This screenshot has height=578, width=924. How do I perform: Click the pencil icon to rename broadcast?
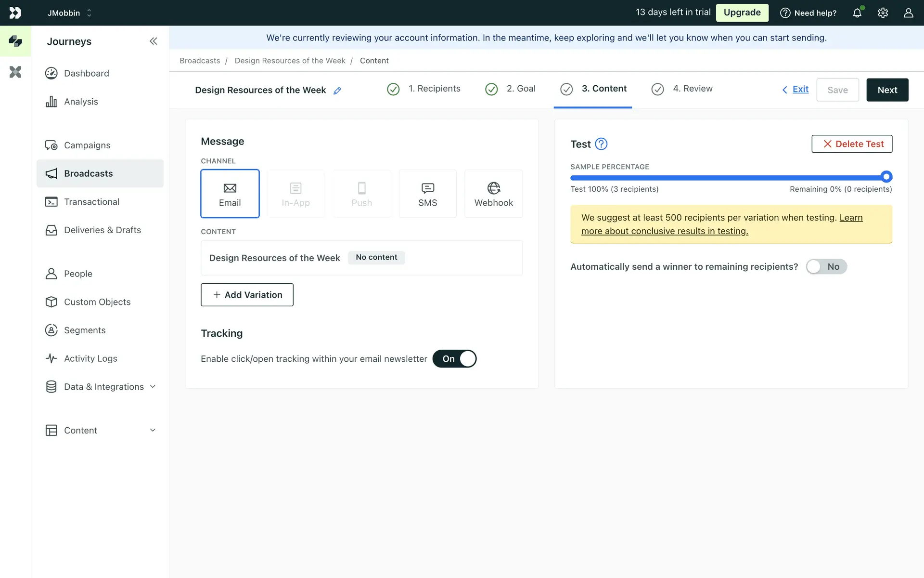pyautogui.click(x=337, y=91)
